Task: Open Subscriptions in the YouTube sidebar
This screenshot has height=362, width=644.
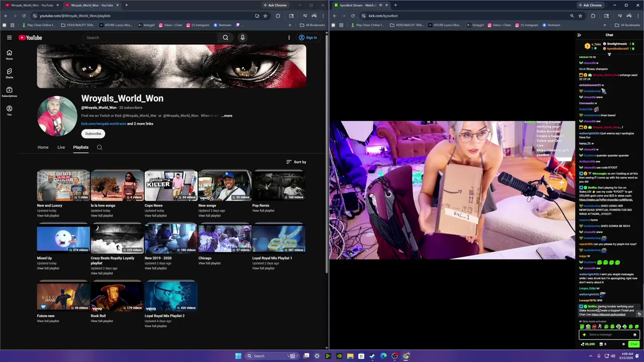Action: coord(9,92)
